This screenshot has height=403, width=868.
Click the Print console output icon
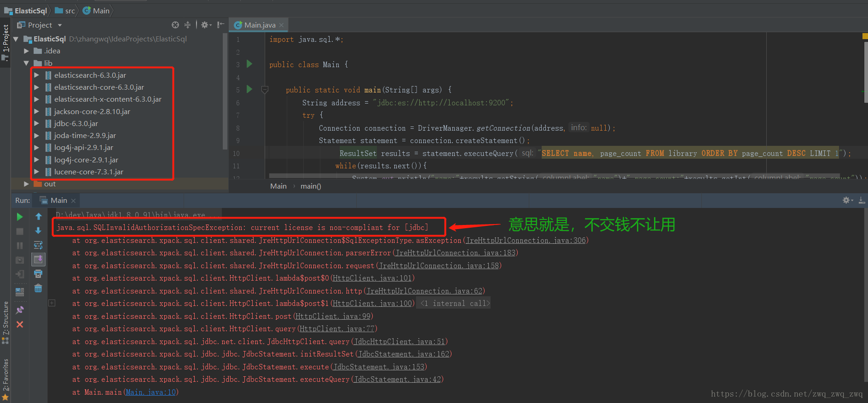click(39, 274)
